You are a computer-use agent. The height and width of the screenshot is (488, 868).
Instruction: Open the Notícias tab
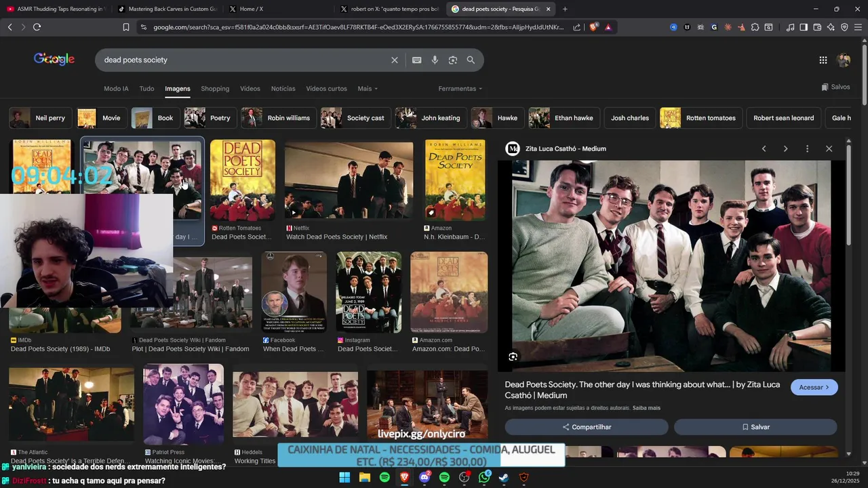283,89
